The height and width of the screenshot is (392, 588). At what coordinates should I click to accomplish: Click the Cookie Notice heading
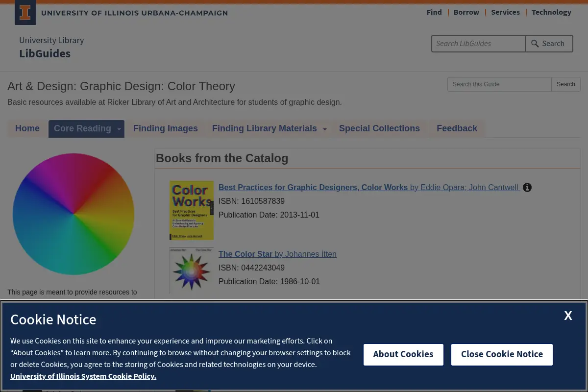point(53,319)
